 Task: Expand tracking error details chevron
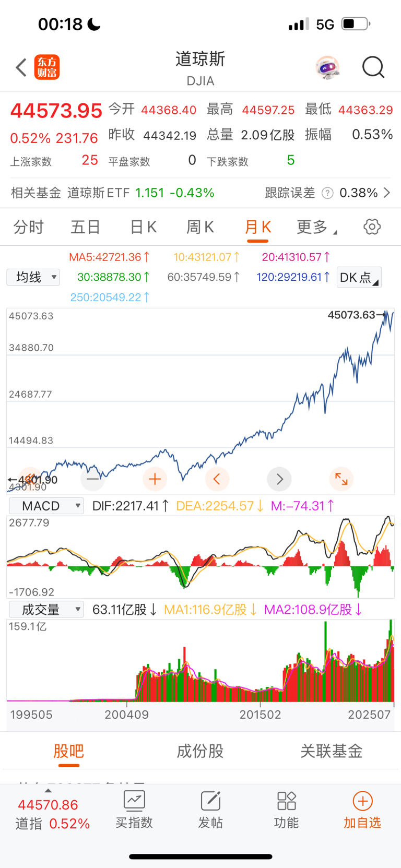tap(387, 193)
